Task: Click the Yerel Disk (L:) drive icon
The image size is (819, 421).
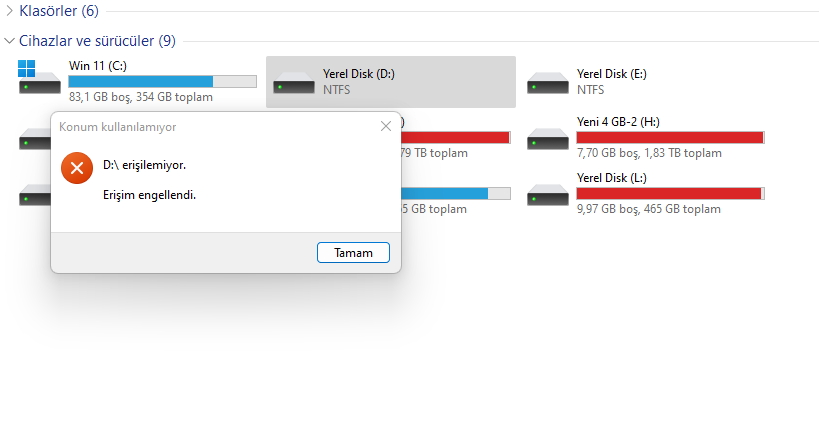Action: (547, 193)
